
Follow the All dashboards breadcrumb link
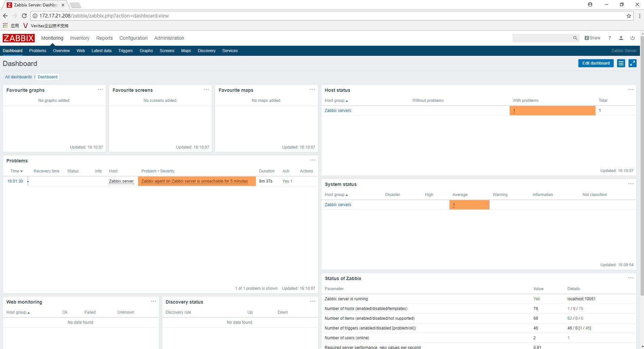point(19,77)
